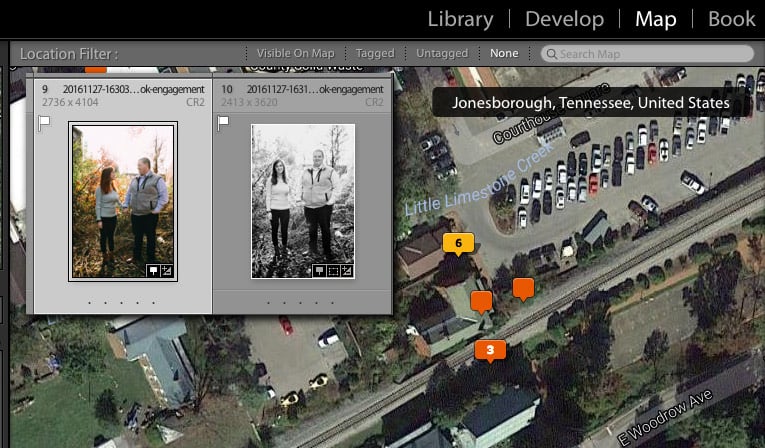Click filename 20161127-16303…ok-engagement on photo 9
Viewport: 765px width, 448px height.
(x=134, y=89)
